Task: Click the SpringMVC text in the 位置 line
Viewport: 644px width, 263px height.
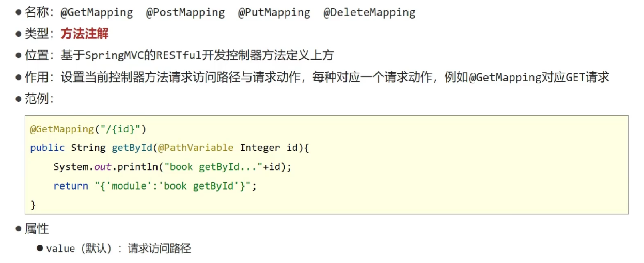Action: tap(109, 55)
